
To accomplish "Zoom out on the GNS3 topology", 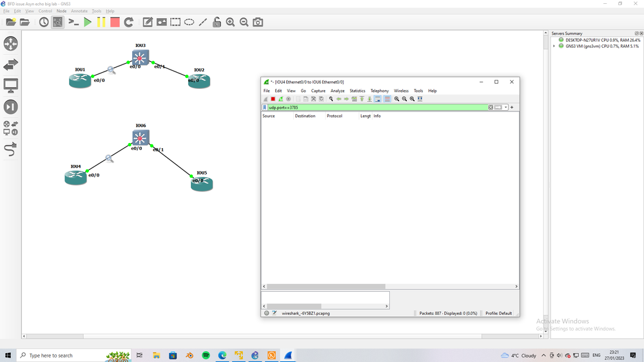I will [x=244, y=22].
